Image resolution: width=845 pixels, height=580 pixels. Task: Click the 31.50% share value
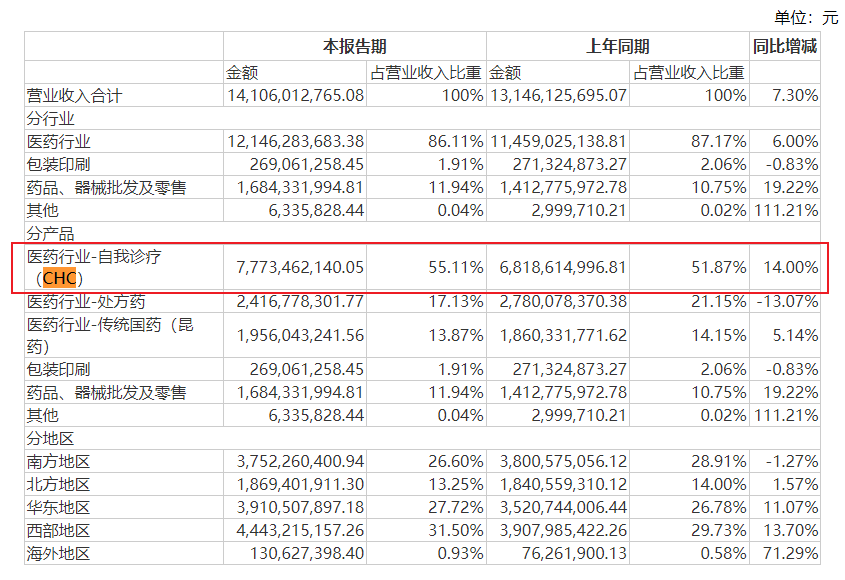coord(456,530)
